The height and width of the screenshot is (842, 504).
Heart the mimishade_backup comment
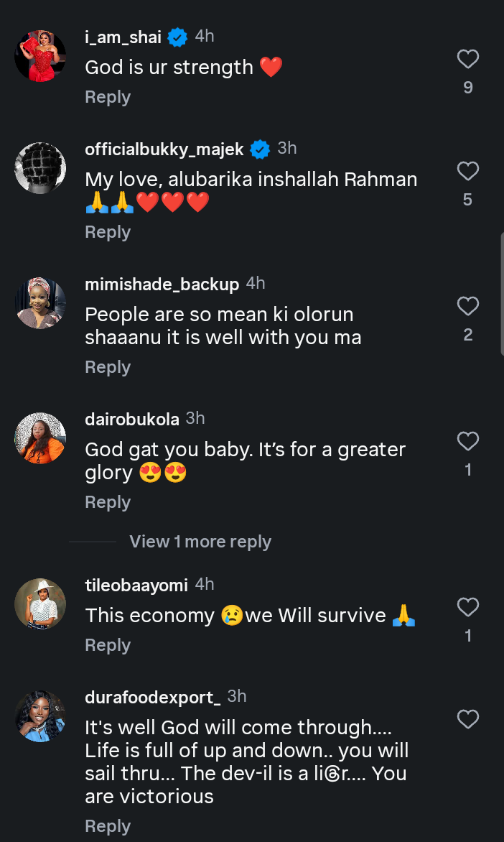[467, 306]
